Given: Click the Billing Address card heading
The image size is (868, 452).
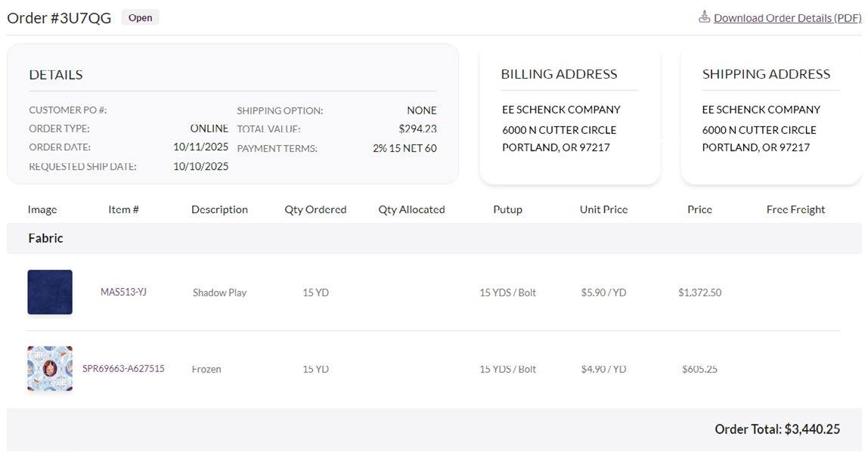Looking at the screenshot, I should [559, 74].
